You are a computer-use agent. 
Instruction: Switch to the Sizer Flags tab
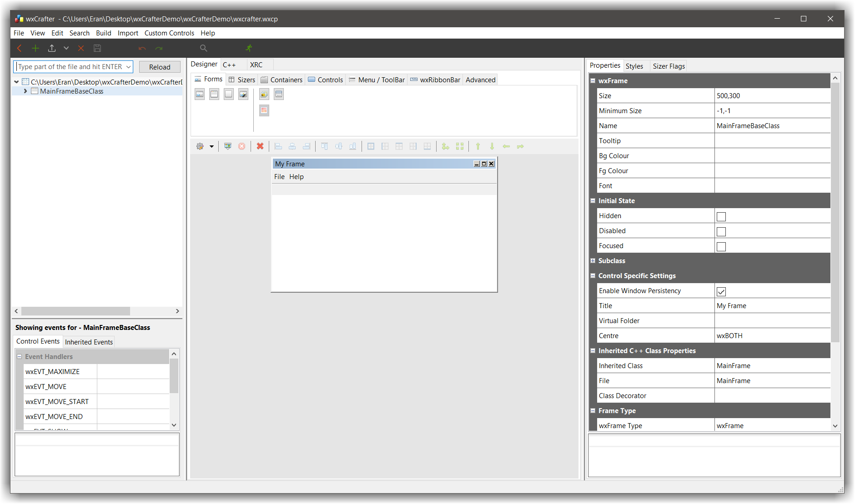coord(669,66)
